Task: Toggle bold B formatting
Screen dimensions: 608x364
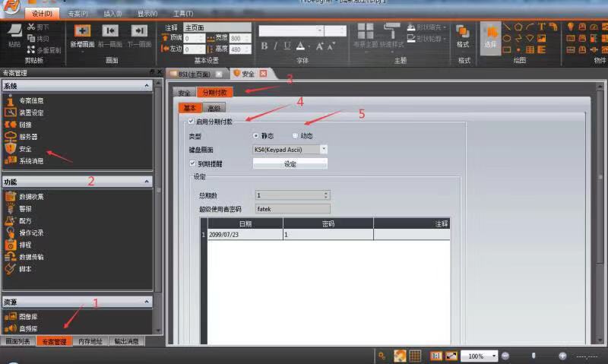Action: coord(264,46)
